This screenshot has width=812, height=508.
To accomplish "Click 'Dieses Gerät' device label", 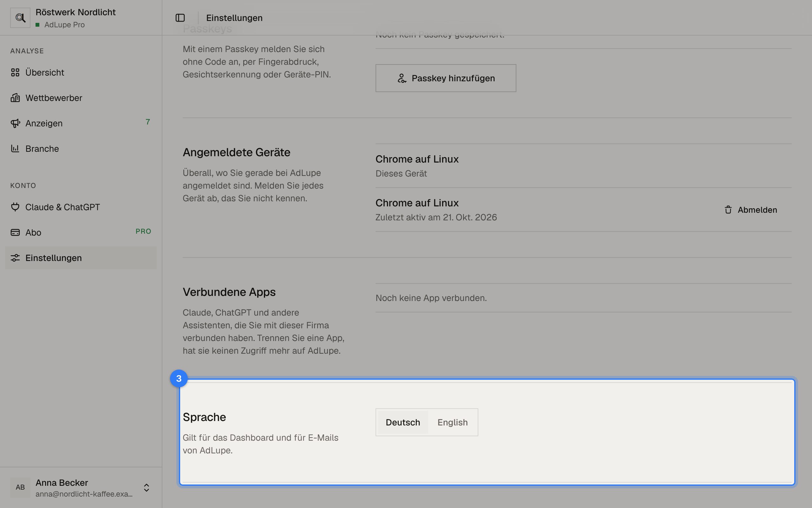I will coord(401,173).
